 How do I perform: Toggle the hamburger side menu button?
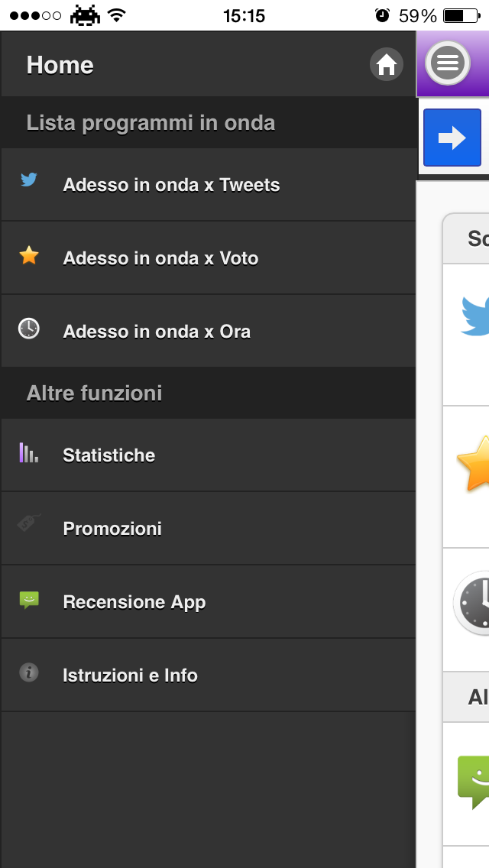[x=449, y=62]
